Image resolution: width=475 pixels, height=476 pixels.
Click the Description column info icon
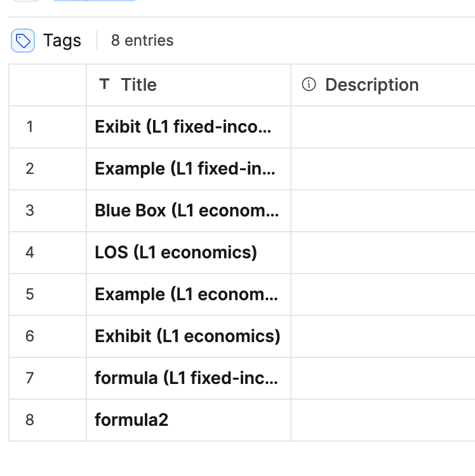pyautogui.click(x=309, y=84)
